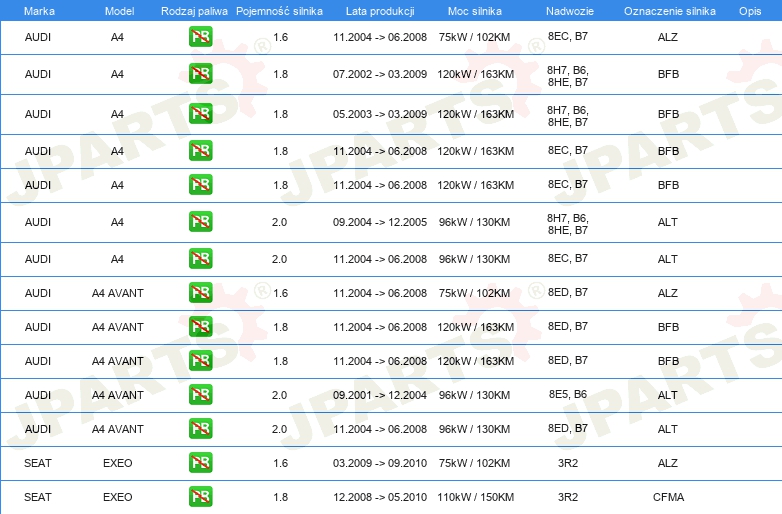Select CFMA engine code cell
The width and height of the screenshot is (782, 514).
[x=668, y=497]
